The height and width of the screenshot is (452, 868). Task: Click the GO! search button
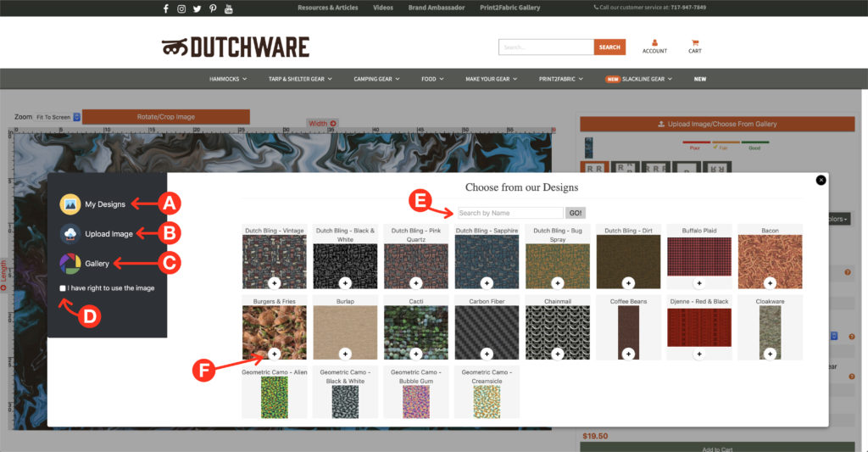[x=576, y=213]
